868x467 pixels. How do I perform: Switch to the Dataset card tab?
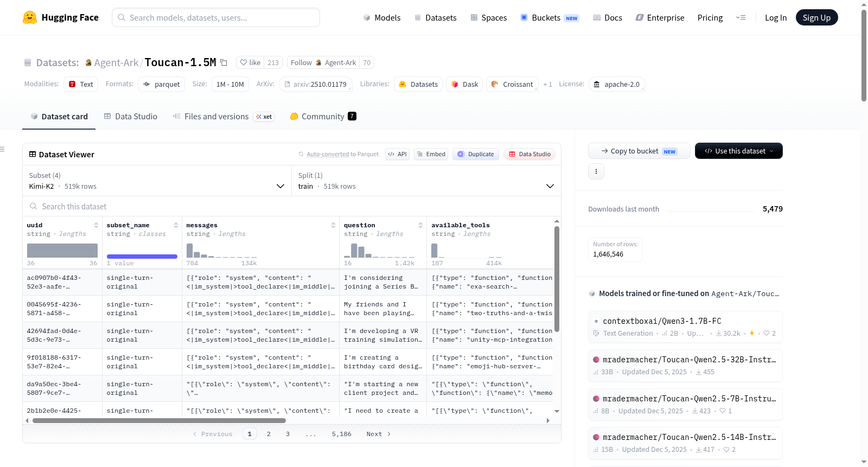(59, 117)
